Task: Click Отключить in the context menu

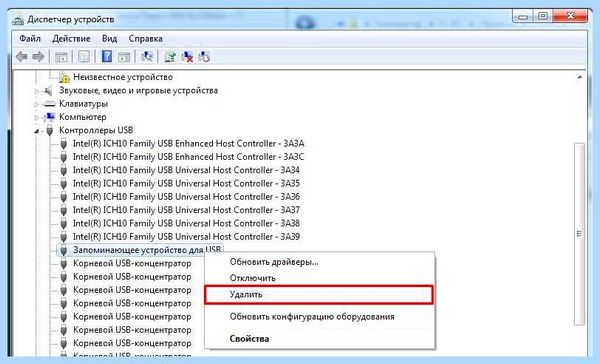Action: 253,278
